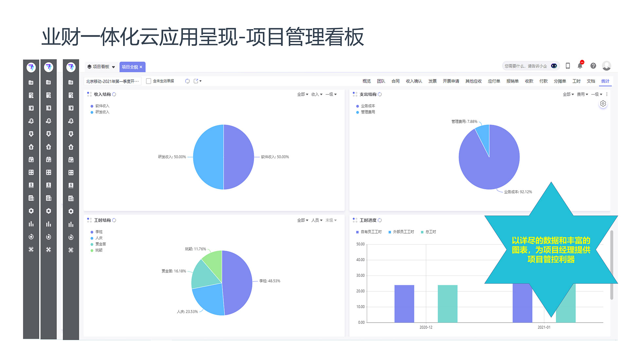Click settings gear in 支出结构 panel
The image size is (632, 364).
coord(603,104)
